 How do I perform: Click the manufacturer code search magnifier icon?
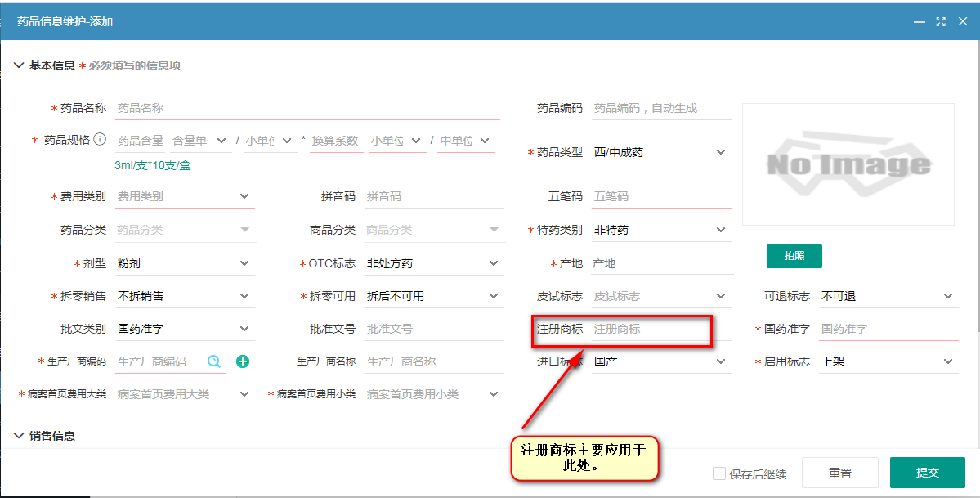tap(214, 361)
